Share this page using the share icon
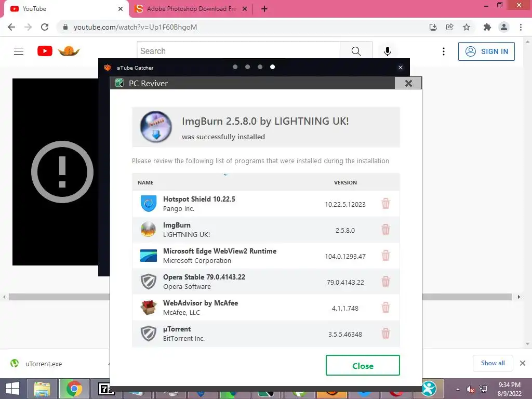 click(449, 27)
